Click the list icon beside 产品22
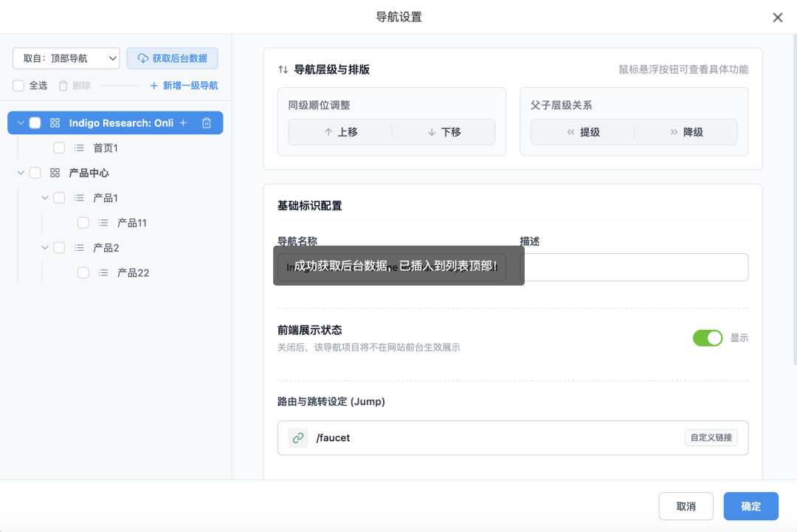 pos(103,273)
